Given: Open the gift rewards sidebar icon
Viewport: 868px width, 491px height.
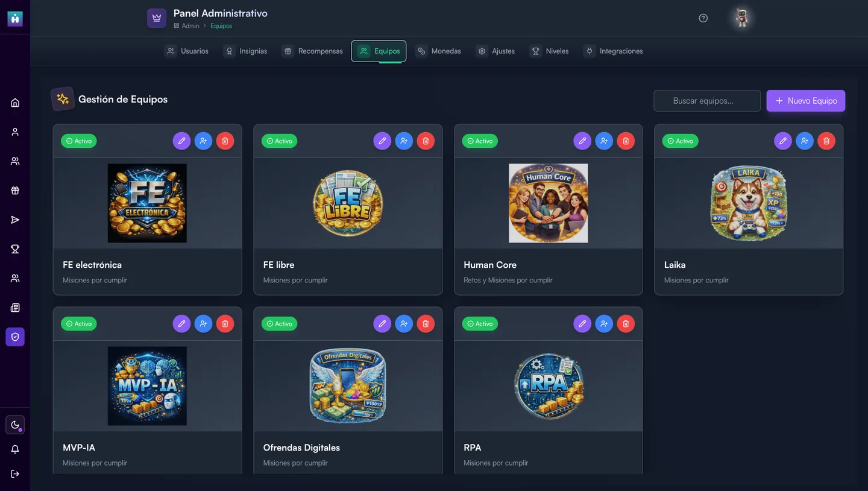Looking at the screenshot, I should (x=15, y=191).
